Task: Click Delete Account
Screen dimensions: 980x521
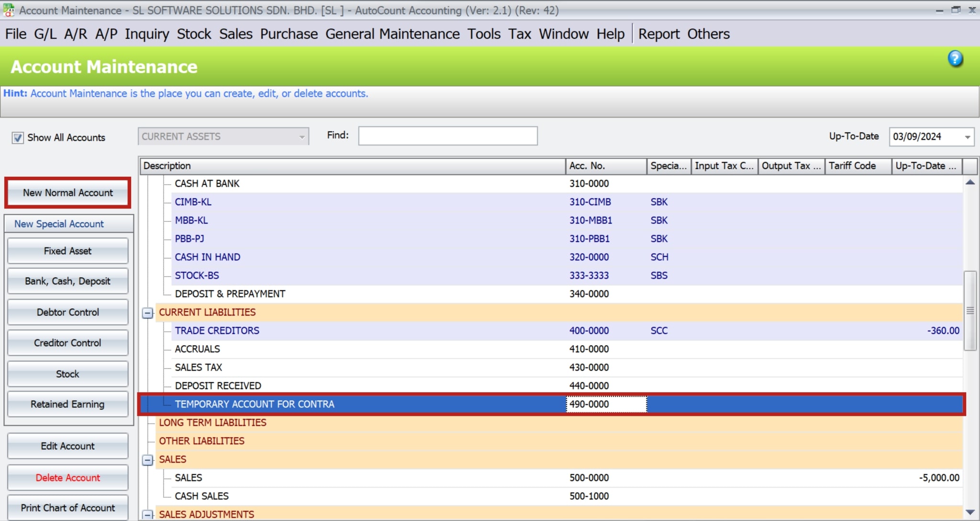Action: click(67, 477)
